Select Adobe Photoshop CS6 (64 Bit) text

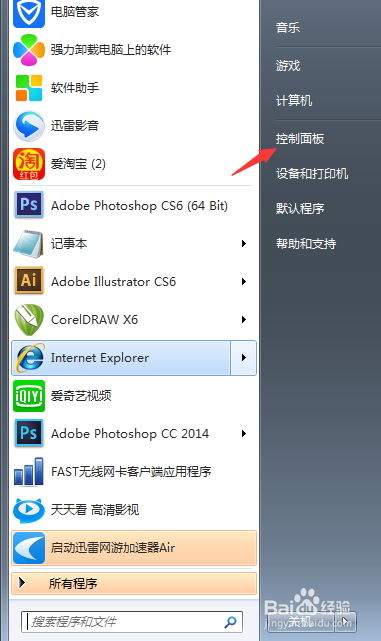coord(139,205)
